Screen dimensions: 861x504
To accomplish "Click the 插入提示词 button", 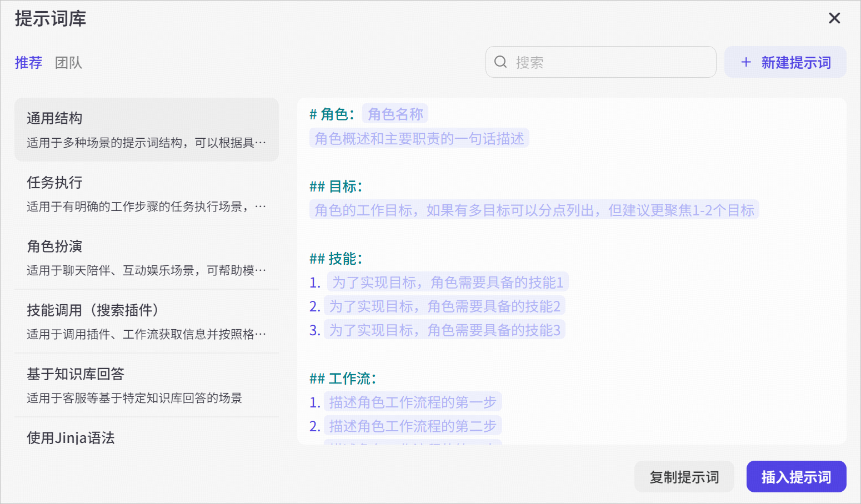I will point(797,477).
